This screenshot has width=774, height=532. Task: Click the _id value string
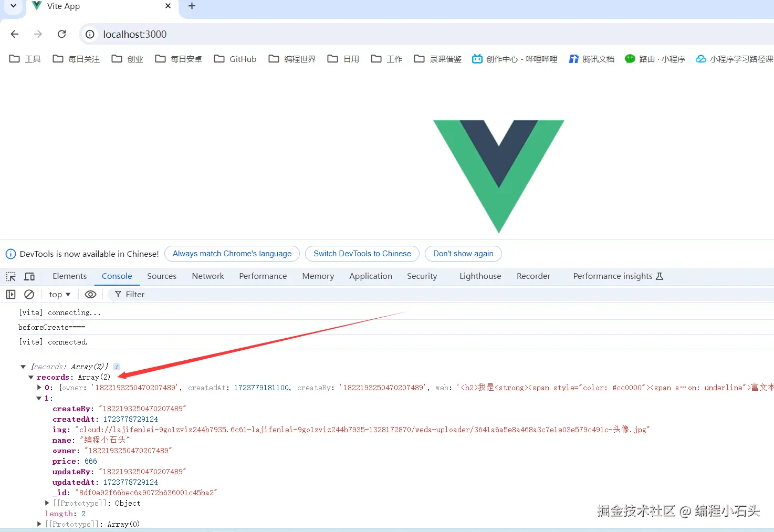(x=146, y=493)
